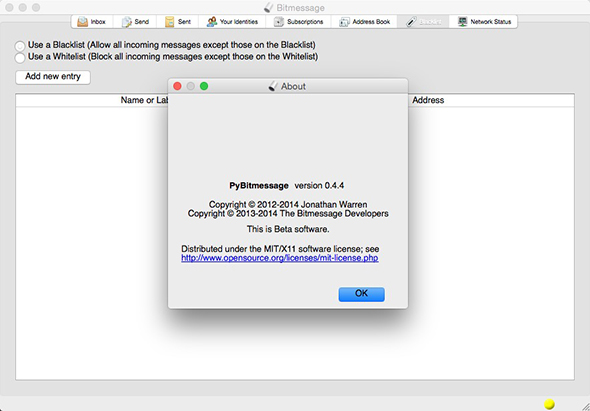Select Use a Blacklist radio button
590x411 pixels.
tap(20, 46)
